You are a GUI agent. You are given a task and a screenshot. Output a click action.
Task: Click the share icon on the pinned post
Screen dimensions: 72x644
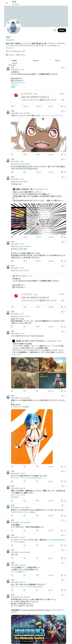[x=65, y=106]
